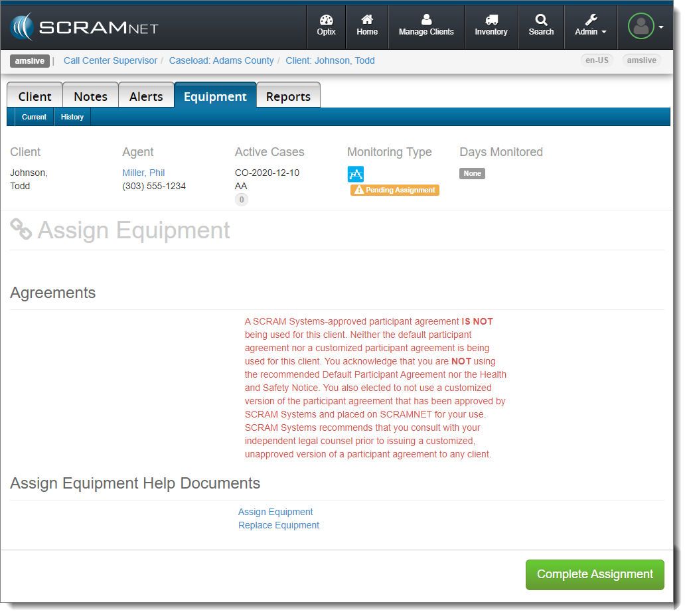Open Inventory truck icon
This screenshot has height=616, width=687.
(491, 26)
